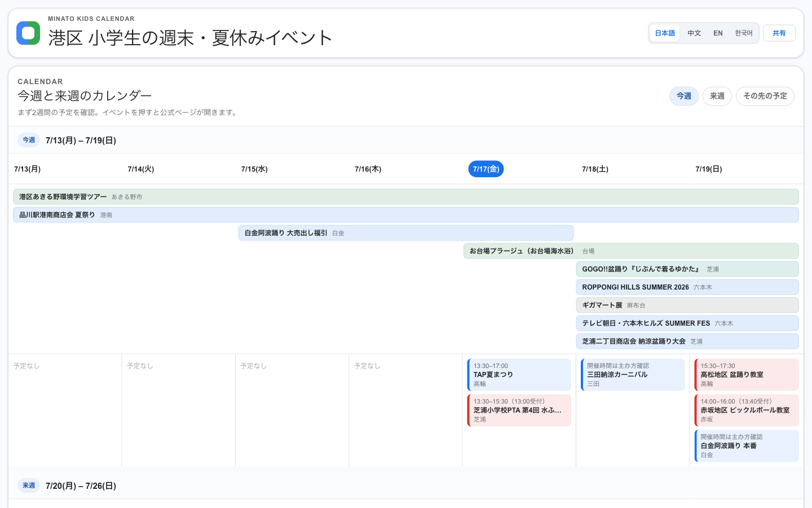812x508 pixels.
Task: Switch language to 日本語
Action: tap(665, 33)
